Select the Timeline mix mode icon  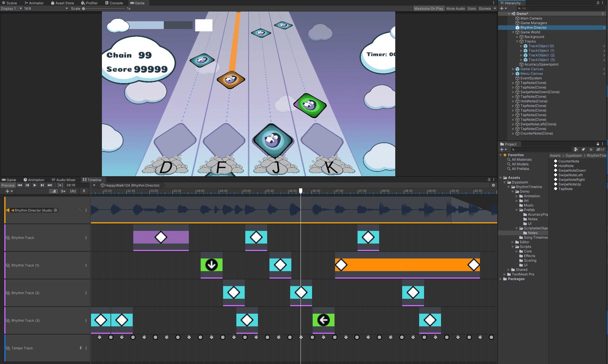54,191
